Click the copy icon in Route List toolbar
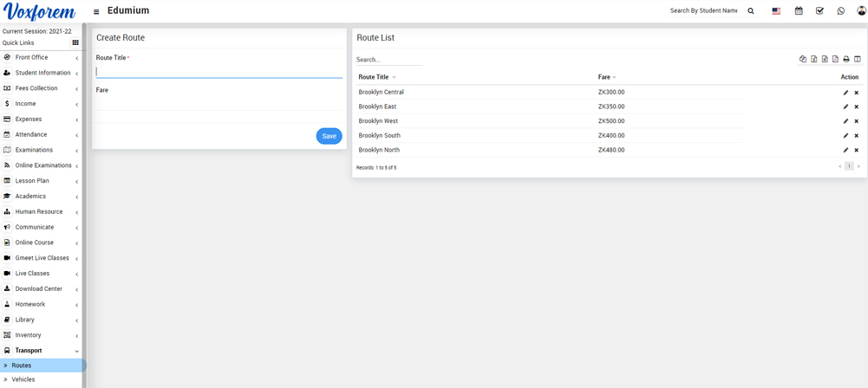 click(x=803, y=60)
